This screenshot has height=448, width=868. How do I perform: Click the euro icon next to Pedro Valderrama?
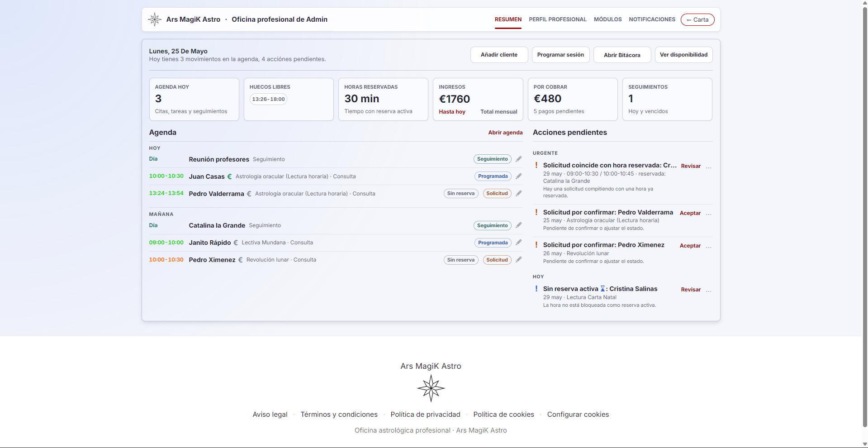249,194
